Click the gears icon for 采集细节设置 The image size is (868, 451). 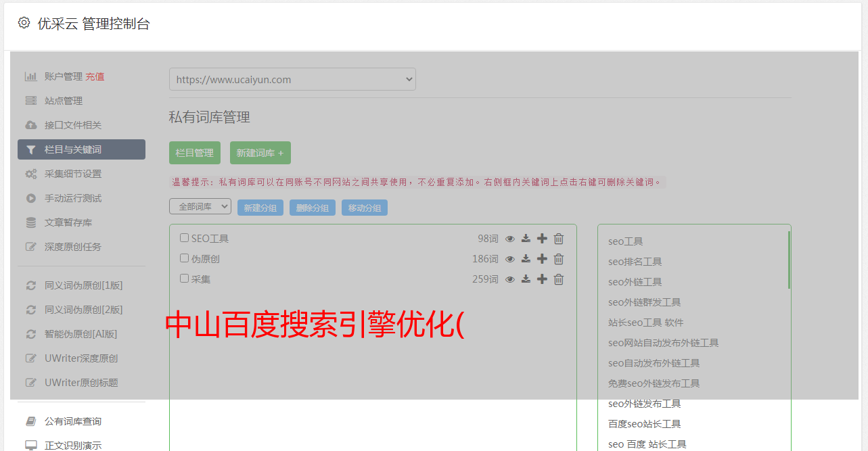pos(30,174)
